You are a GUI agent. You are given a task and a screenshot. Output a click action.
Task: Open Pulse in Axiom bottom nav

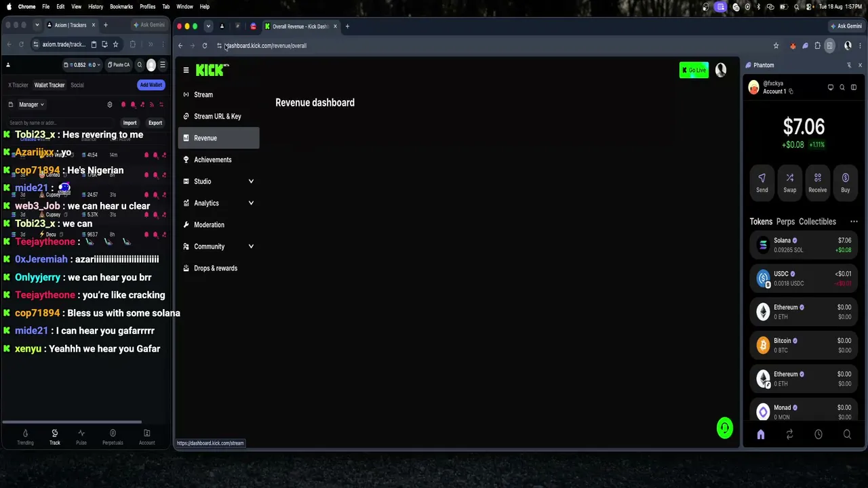pos(81,437)
